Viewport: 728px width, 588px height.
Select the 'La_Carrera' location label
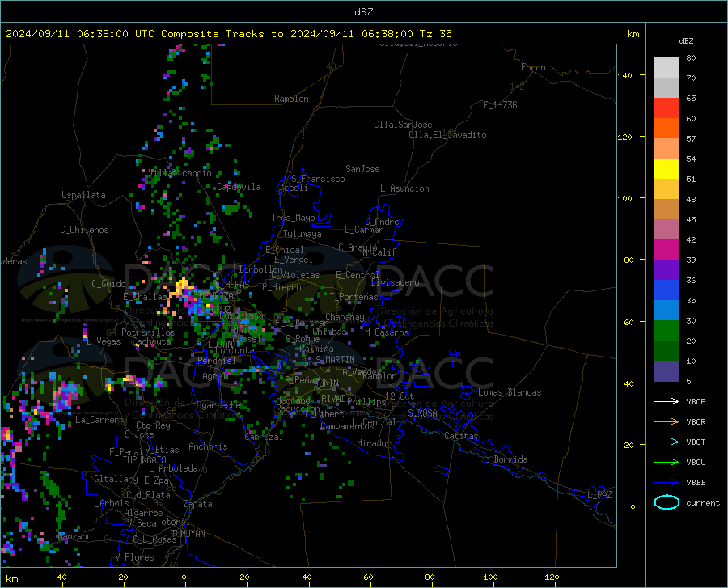pyautogui.click(x=99, y=420)
